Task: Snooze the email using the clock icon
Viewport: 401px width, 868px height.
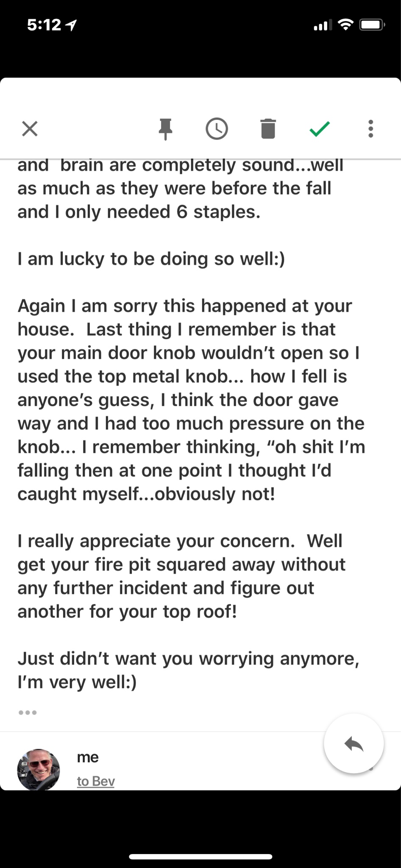Action: click(217, 129)
